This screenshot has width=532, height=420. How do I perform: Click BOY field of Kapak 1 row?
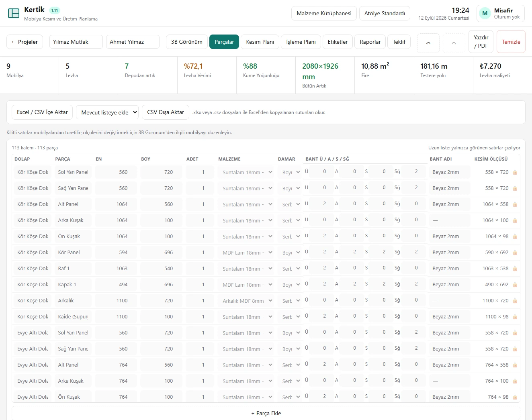(161, 285)
